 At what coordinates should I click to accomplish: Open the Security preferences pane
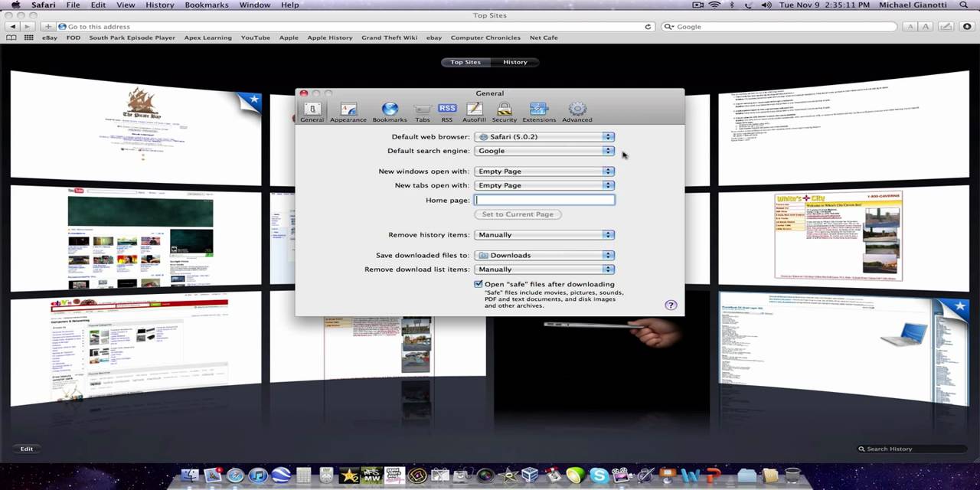click(505, 113)
